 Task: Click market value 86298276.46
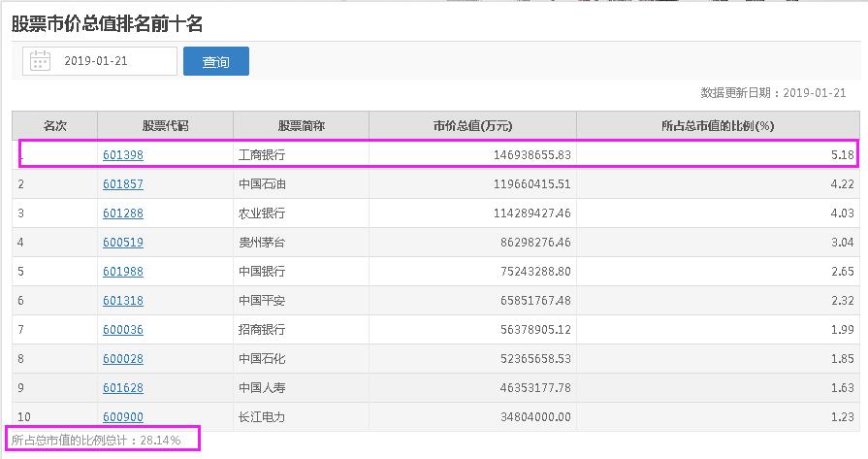point(535,243)
